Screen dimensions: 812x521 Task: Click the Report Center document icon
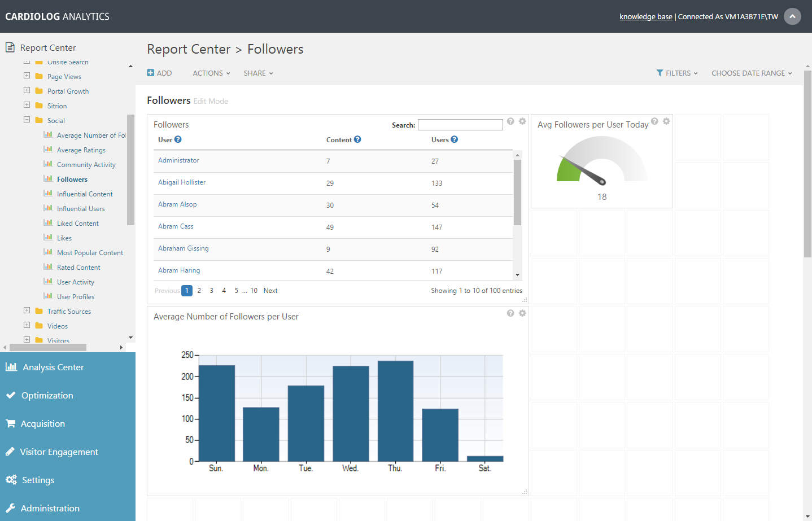point(10,47)
